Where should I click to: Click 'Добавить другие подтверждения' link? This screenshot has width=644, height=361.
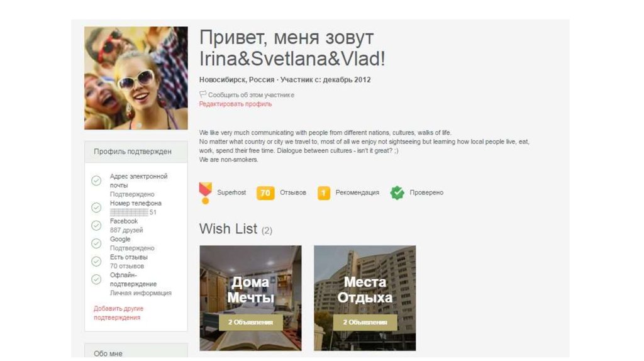point(118,313)
